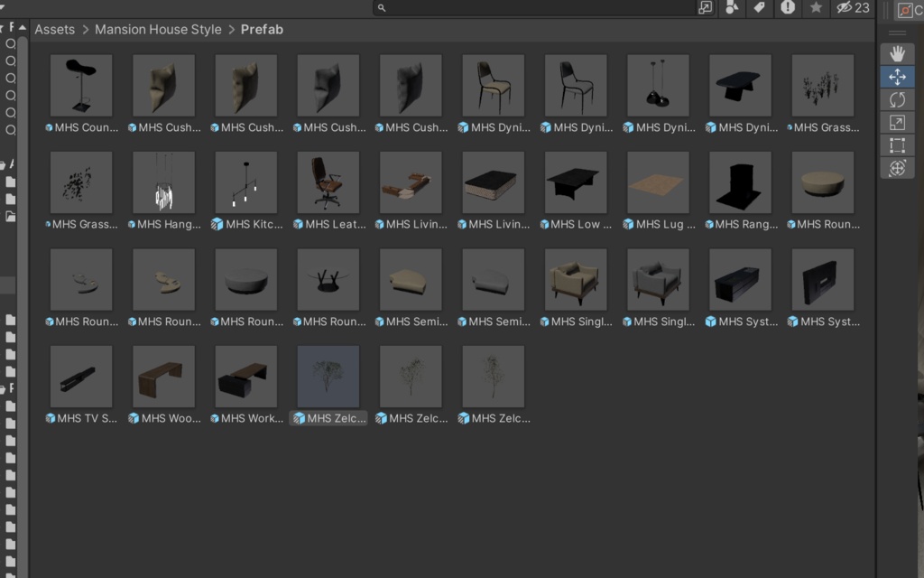Image resolution: width=924 pixels, height=578 pixels.
Task: Select the Rotate tool
Action: point(898,99)
